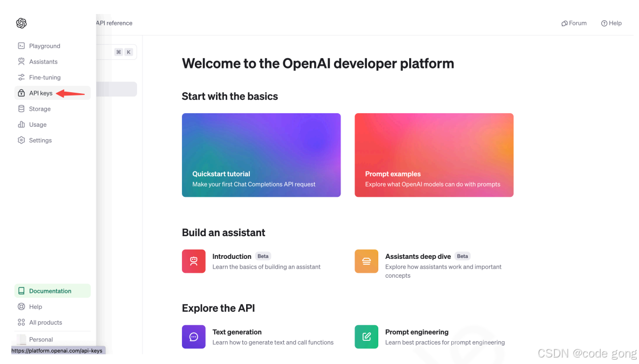
Task: Click the Playground terminal icon
Action: (21, 46)
